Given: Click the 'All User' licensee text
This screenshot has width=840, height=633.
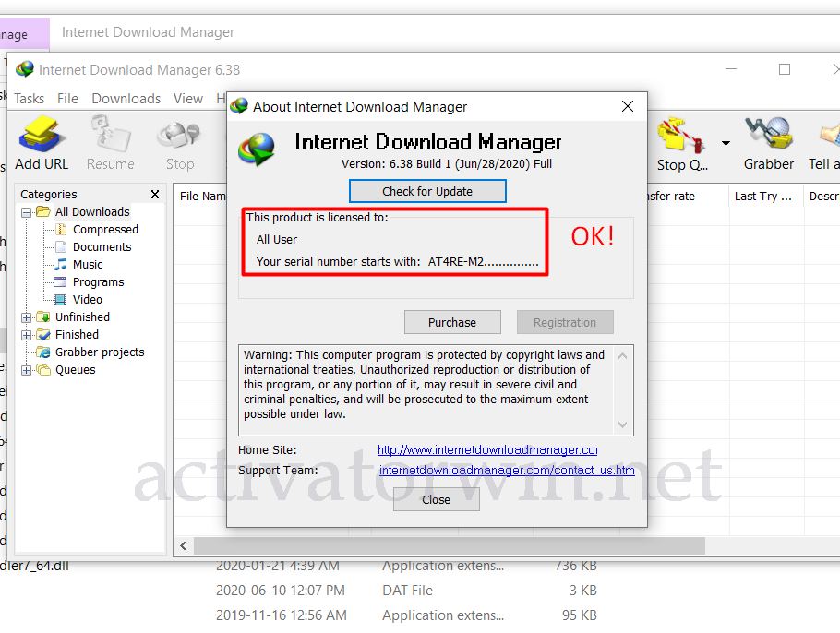Looking at the screenshot, I should tap(276, 239).
